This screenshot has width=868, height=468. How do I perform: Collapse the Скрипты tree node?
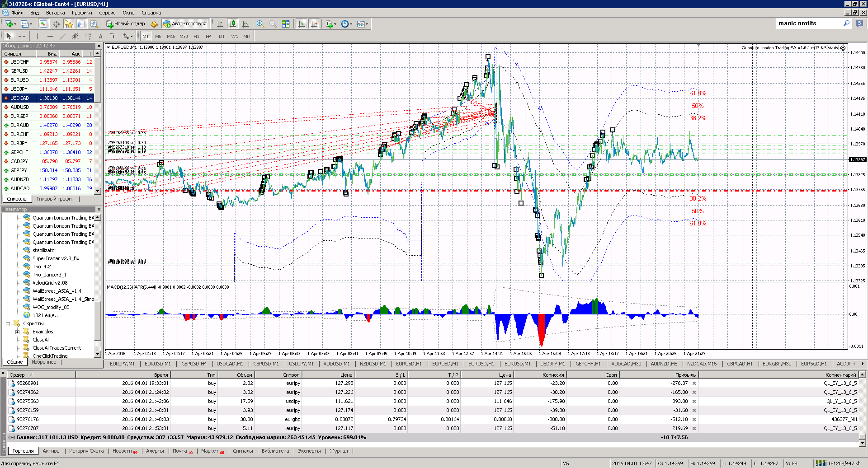[x=8, y=323]
